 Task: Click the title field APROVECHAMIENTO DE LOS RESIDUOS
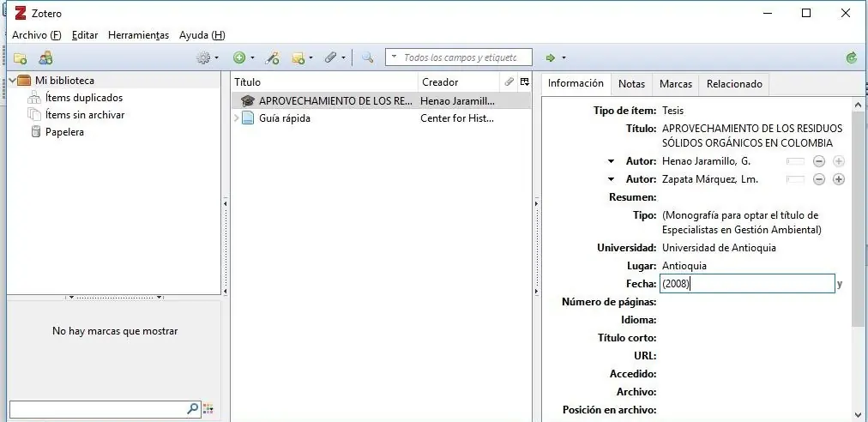click(x=752, y=136)
